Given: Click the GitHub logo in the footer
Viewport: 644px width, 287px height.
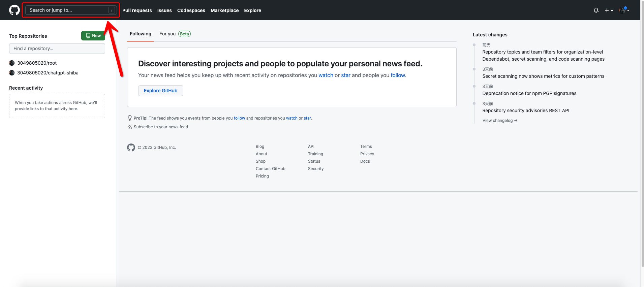Looking at the screenshot, I should coord(131,148).
